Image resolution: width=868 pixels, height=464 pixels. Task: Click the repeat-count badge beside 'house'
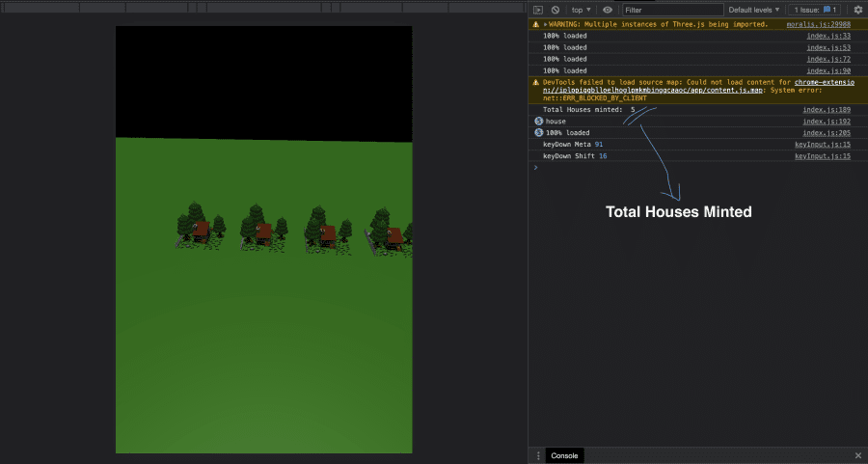pyautogui.click(x=538, y=122)
